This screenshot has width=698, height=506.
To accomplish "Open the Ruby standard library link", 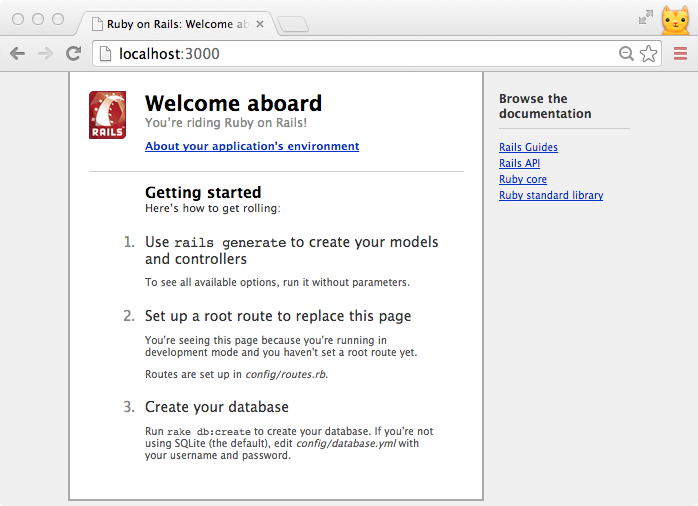I will (x=551, y=195).
